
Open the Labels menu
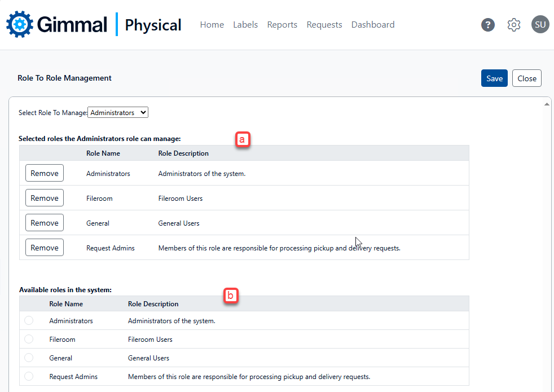pyautogui.click(x=245, y=25)
